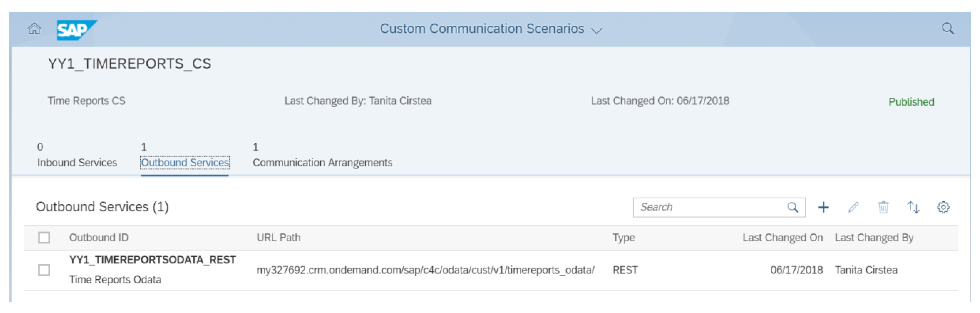
Task: Click the YY1_TIMEREPORTSODATA_REST outbound ID
Action: (152, 260)
